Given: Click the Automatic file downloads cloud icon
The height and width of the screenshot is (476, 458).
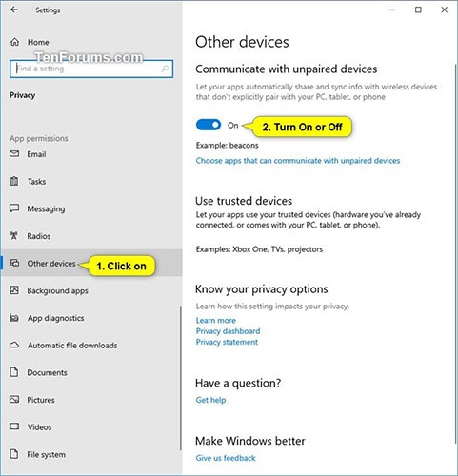Looking at the screenshot, I should [14, 345].
